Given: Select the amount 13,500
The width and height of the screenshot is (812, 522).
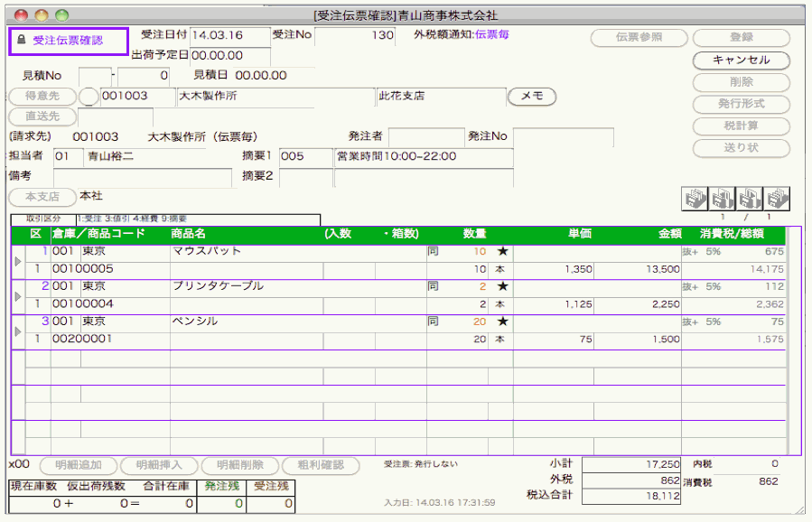Looking at the screenshot, I should (663, 269).
